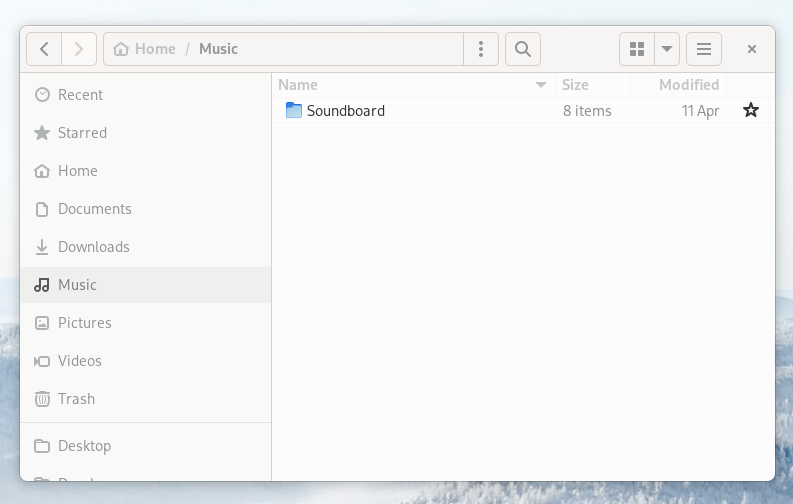Viewport: 793px width, 504px height.
Task: Toggle star on the Soundboard folder
Action: tap(751, 110)
